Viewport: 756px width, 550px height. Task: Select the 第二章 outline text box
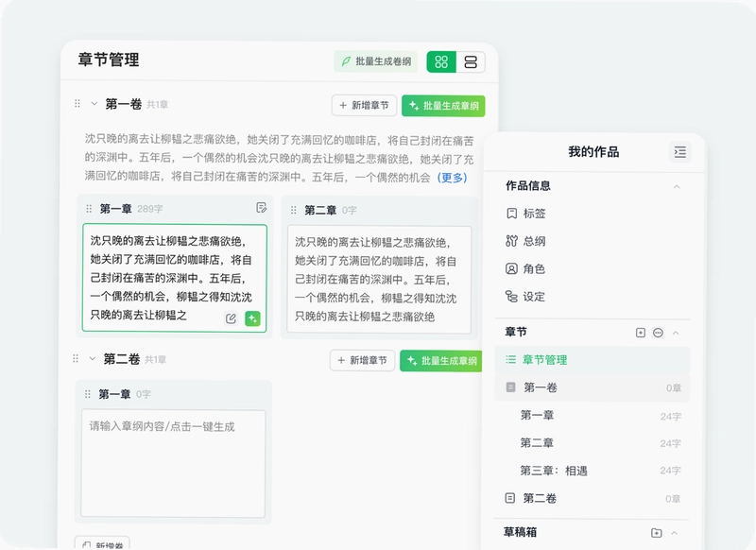tap(379, 279)
